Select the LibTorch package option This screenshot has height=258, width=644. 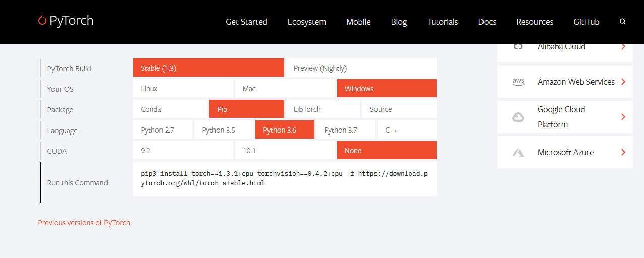click(x=323, y=109)
